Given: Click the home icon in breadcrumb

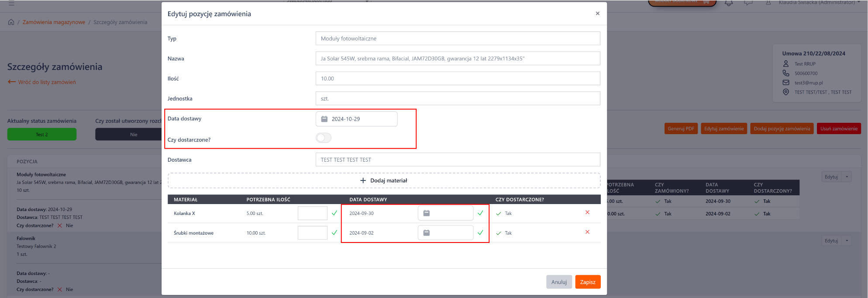Looking at the screenshot, I should 11,22.
